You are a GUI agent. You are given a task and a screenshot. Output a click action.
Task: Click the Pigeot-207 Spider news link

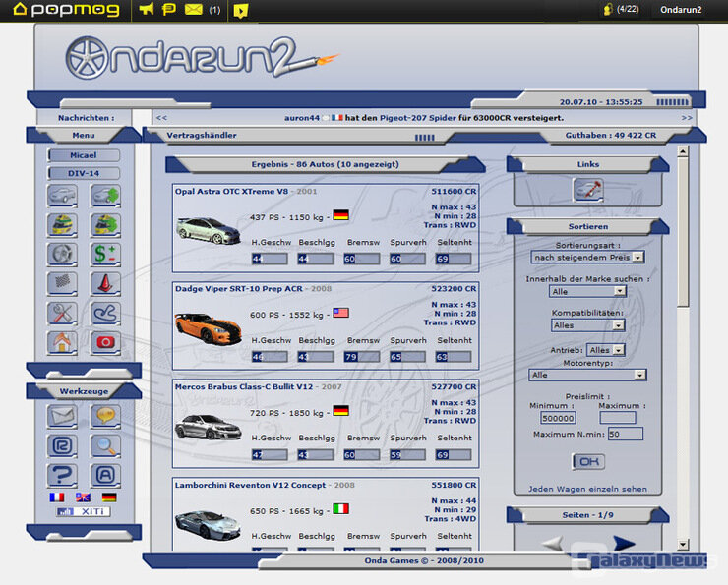point(418,118)
